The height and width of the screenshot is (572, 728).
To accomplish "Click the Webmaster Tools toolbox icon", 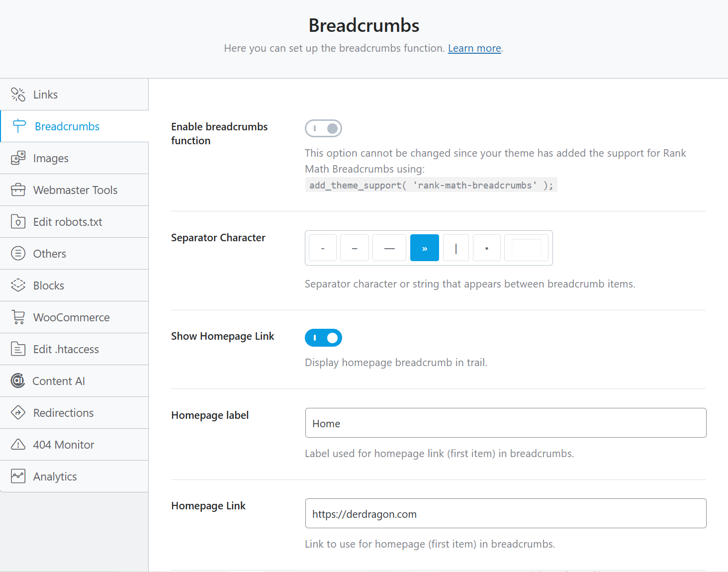I will [18, 190].
